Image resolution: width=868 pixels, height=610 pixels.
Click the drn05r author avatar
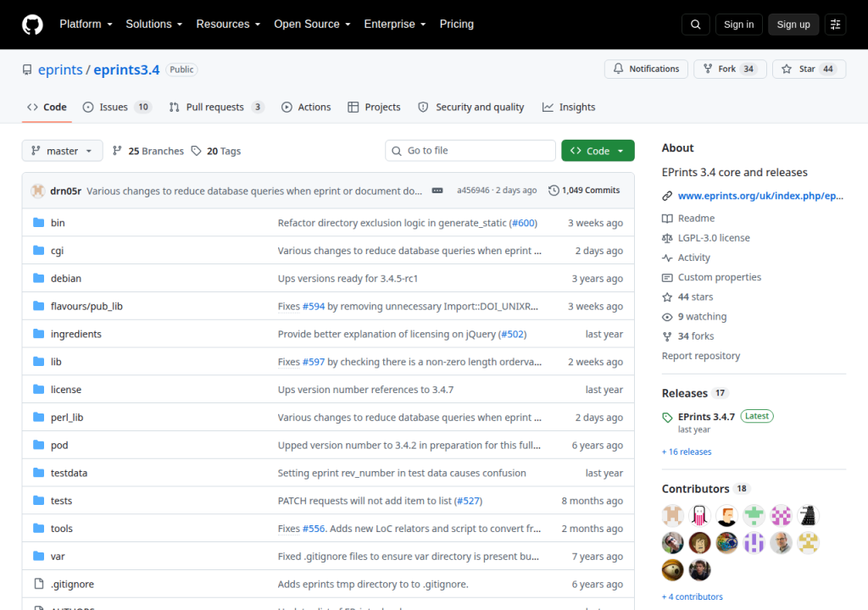tap(37, 191)
